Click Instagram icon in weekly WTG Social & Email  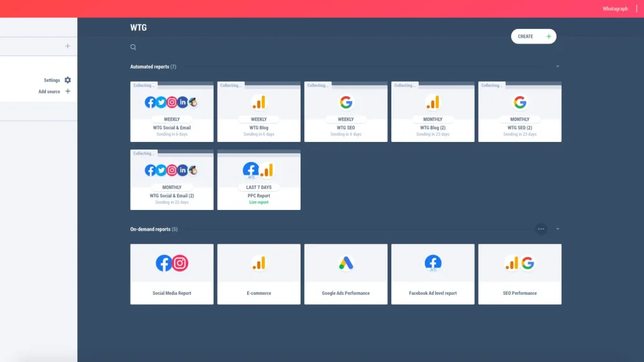(x=172, y=102)
